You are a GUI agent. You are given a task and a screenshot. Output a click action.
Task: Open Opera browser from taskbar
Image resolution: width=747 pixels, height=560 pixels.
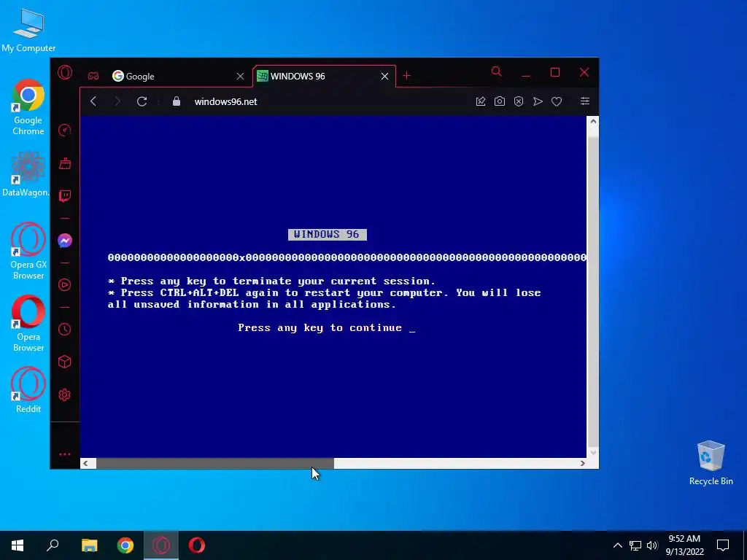coord(197,545)
